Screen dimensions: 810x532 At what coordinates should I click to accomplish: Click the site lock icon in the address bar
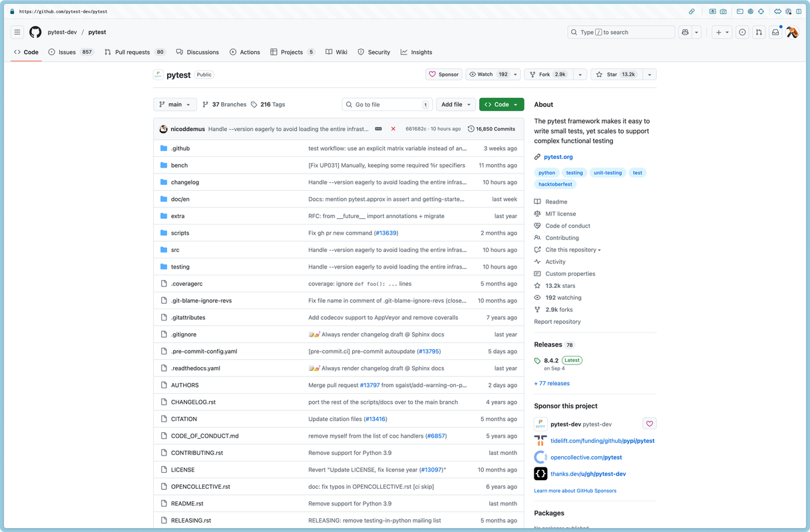coord(12,11)
